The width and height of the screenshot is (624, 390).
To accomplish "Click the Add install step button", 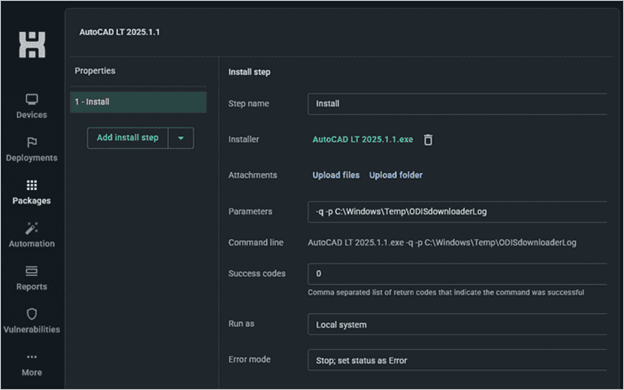I will click(128, 138).
